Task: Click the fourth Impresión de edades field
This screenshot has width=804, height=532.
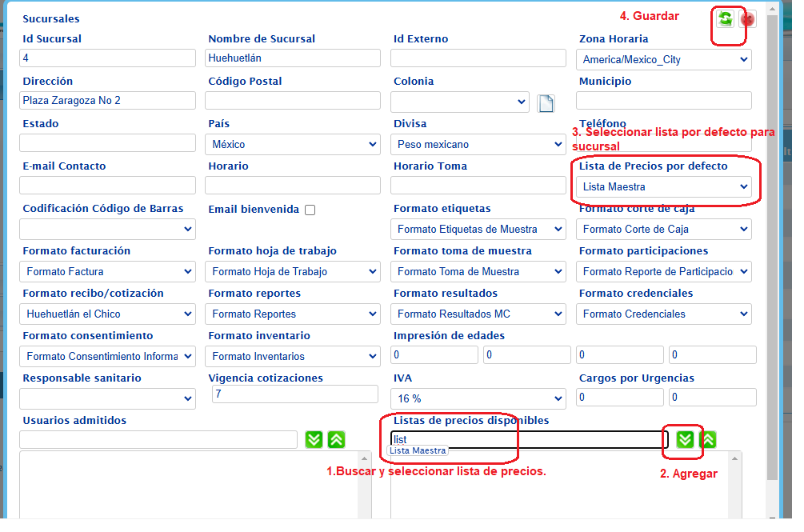Action: point(712,354)
